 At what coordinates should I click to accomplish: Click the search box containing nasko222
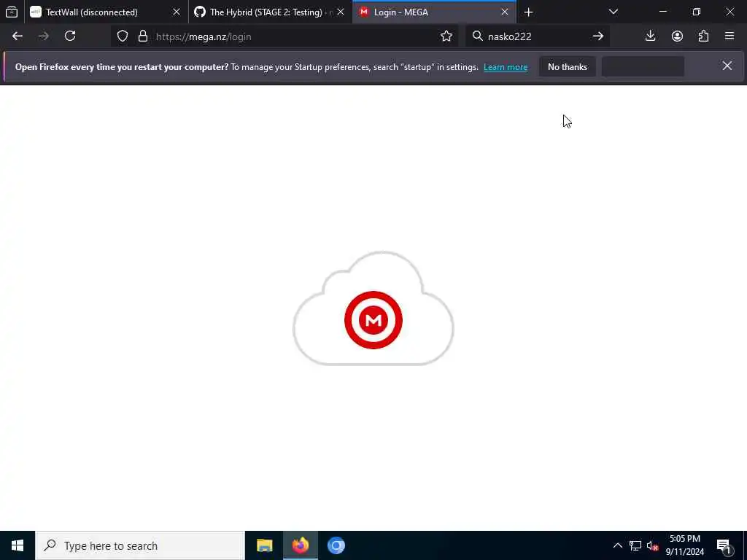pos(538,36)
